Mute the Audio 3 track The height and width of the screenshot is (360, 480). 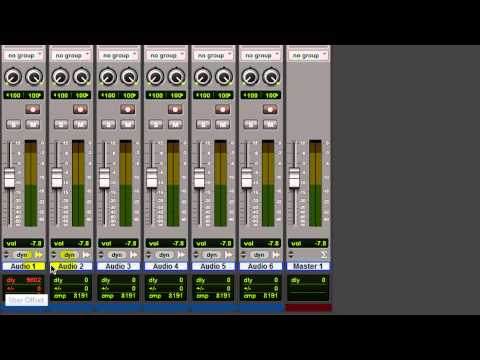tap(127, 124)
